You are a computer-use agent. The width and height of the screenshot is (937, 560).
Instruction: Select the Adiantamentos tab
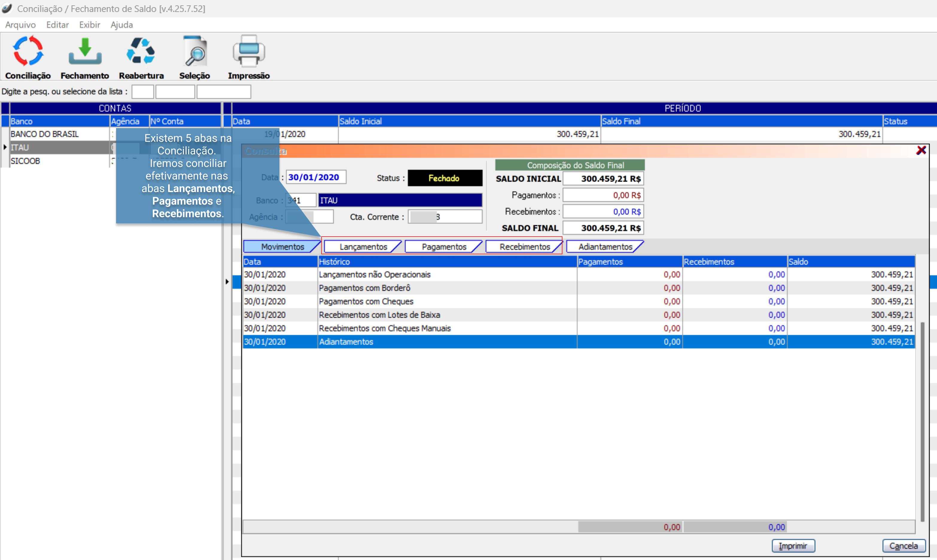click(x=605, y=247)
